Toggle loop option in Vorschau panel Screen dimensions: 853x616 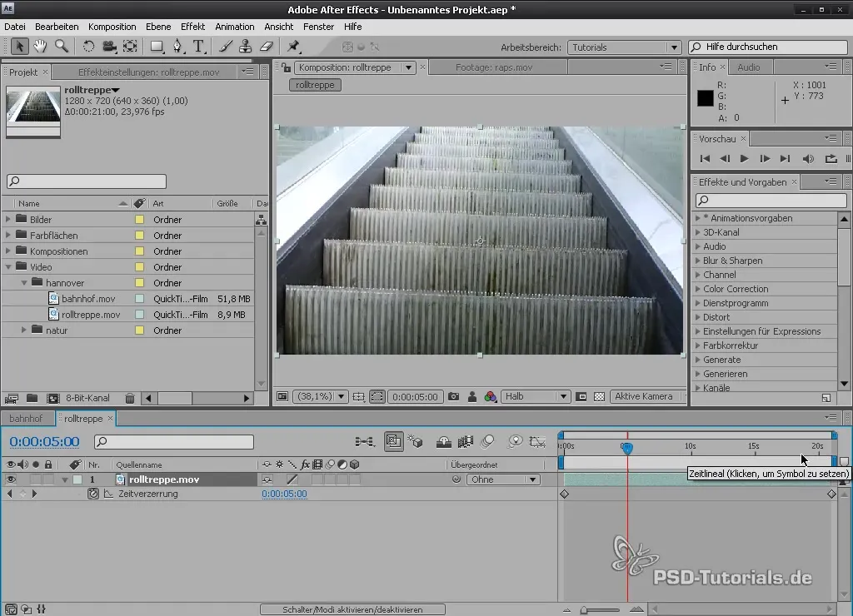pos(831,159)
